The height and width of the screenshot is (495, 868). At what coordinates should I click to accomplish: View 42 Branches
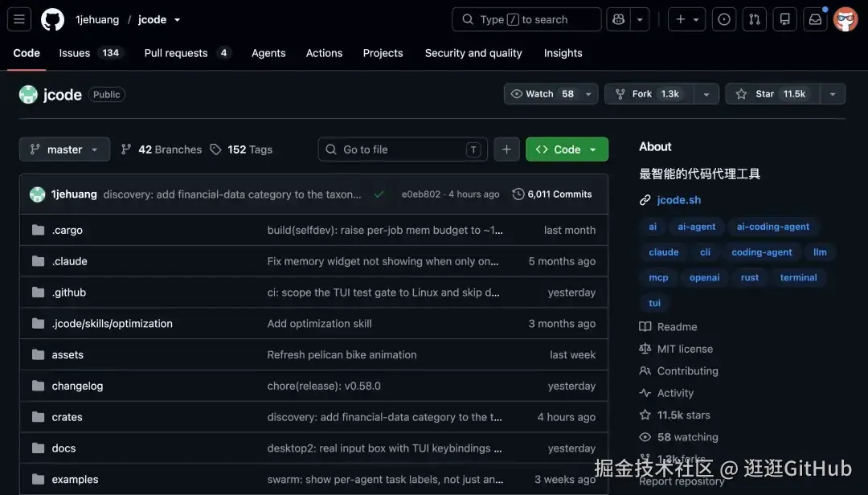point(161,149)
